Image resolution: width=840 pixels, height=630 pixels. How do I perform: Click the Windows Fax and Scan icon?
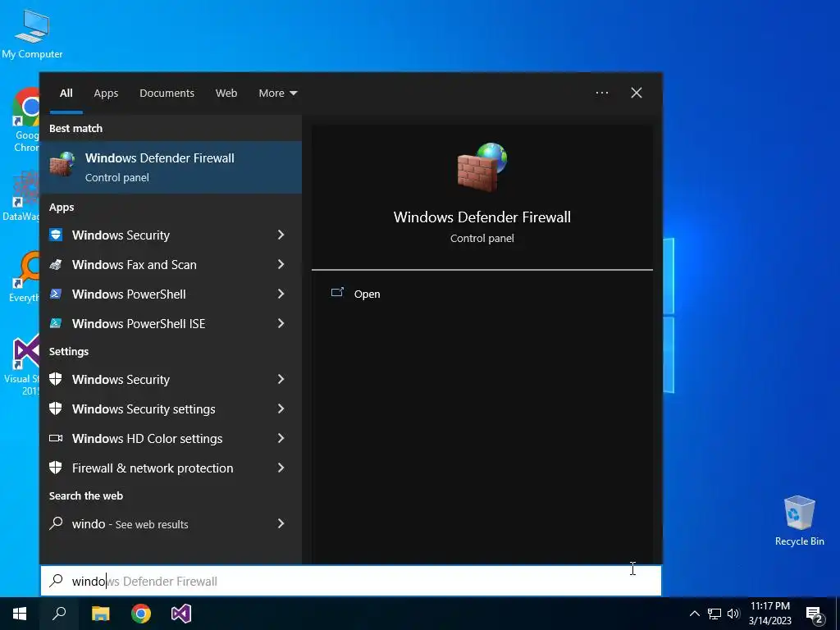pyautogui.click(x=56, y=264)
